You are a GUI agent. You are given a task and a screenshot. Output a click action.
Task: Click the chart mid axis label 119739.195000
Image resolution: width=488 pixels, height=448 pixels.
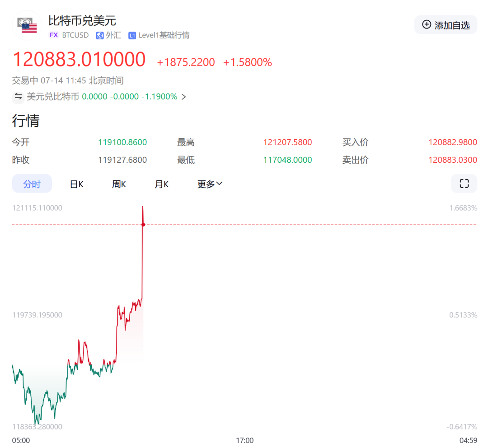coord(37,315)
